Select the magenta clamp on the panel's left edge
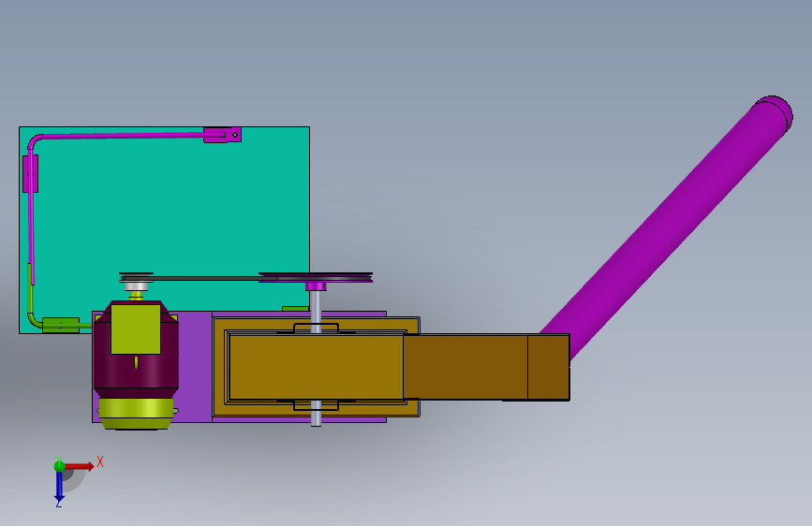The height and width of the screenshot is (526, 812). coord(30,173)
